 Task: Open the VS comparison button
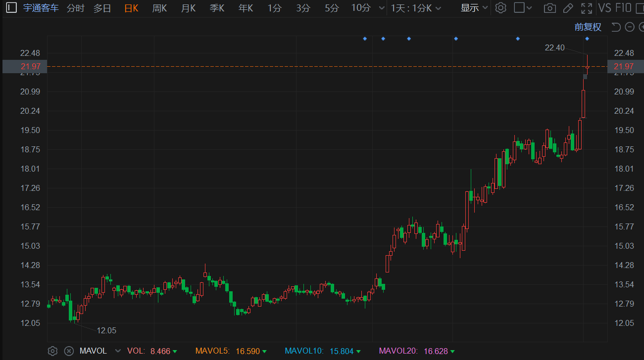[604, 8]
